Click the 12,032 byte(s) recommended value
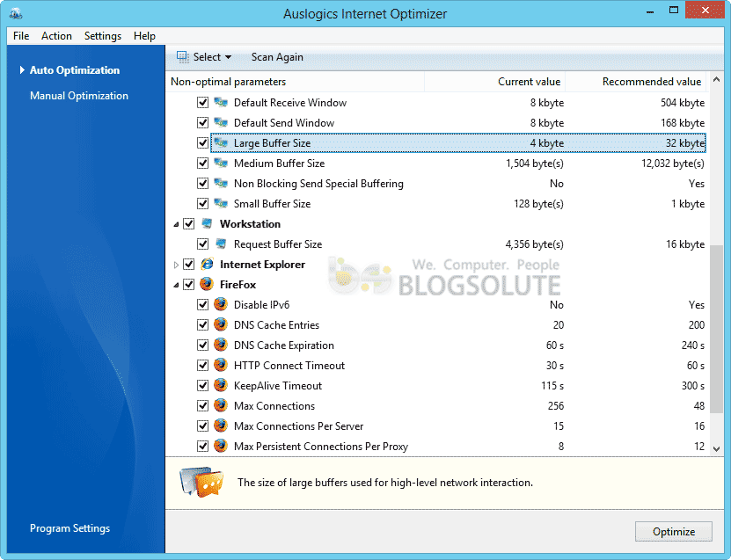The height and width of the screenshot is (560, 731). 673,164
